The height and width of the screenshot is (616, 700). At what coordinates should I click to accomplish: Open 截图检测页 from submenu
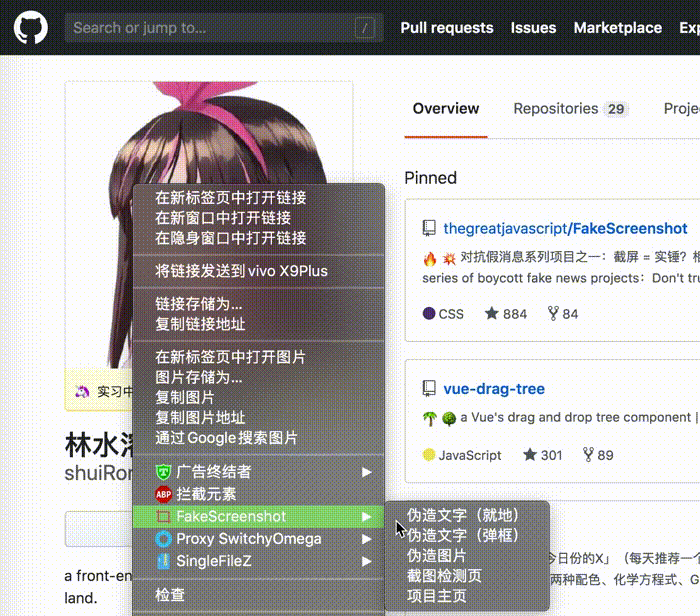pos(467,575)
